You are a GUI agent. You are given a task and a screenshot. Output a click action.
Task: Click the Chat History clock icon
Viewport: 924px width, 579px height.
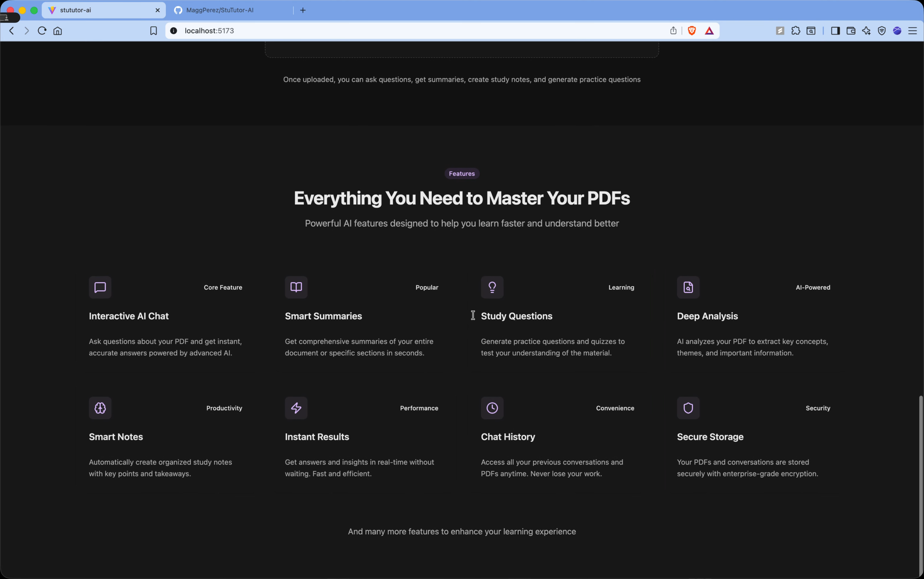point(492,408)
